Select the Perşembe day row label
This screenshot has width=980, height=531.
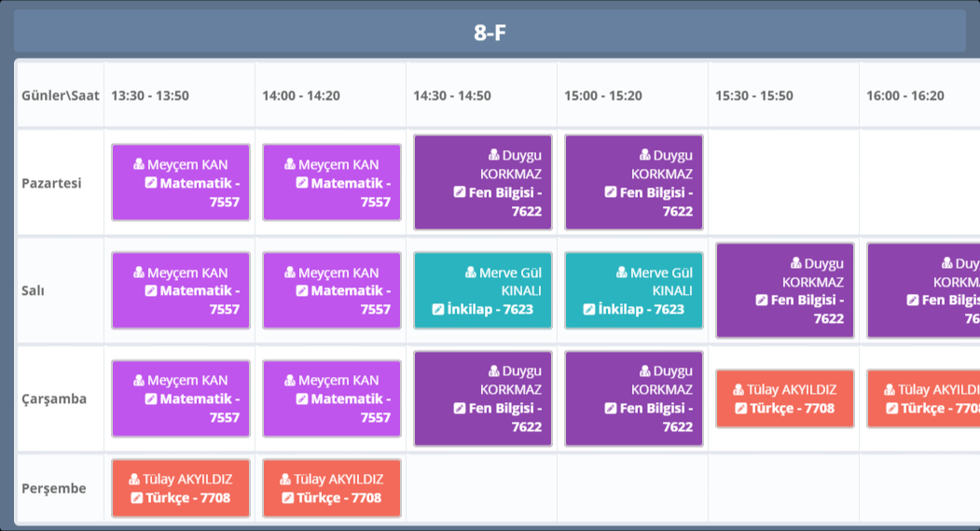point(54,488)
